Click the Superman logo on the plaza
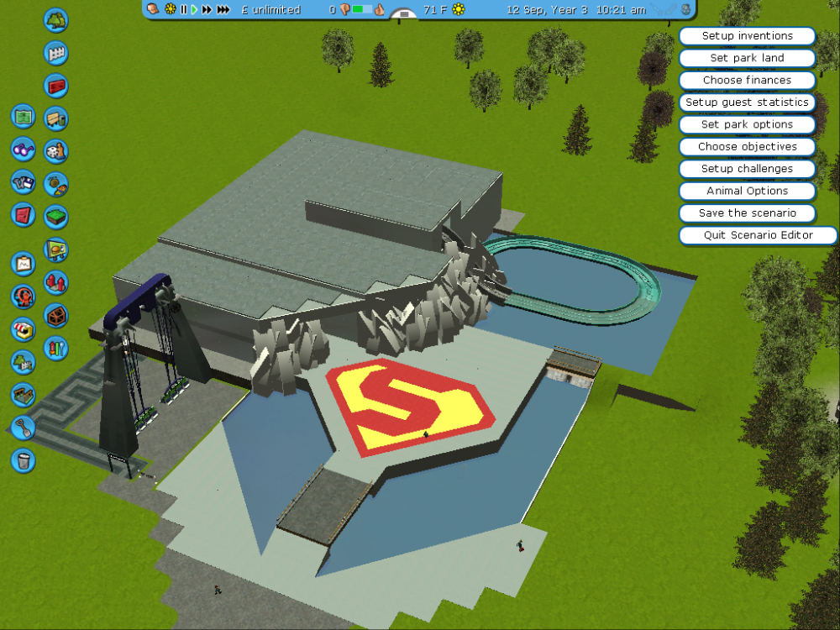 409,406
